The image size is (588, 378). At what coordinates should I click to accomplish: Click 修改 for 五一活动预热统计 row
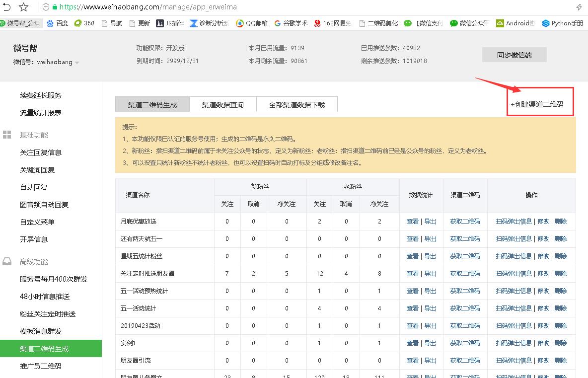click(543, 291)
